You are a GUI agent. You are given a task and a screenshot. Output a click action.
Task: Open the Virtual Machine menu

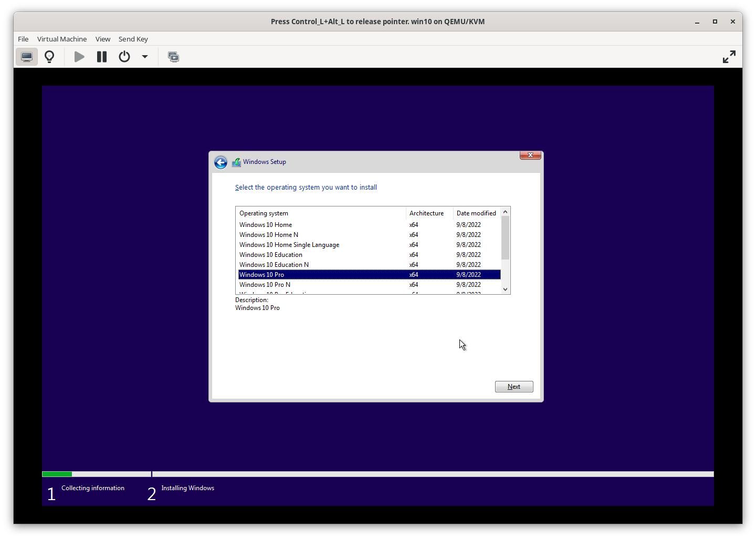click(62, 39)
